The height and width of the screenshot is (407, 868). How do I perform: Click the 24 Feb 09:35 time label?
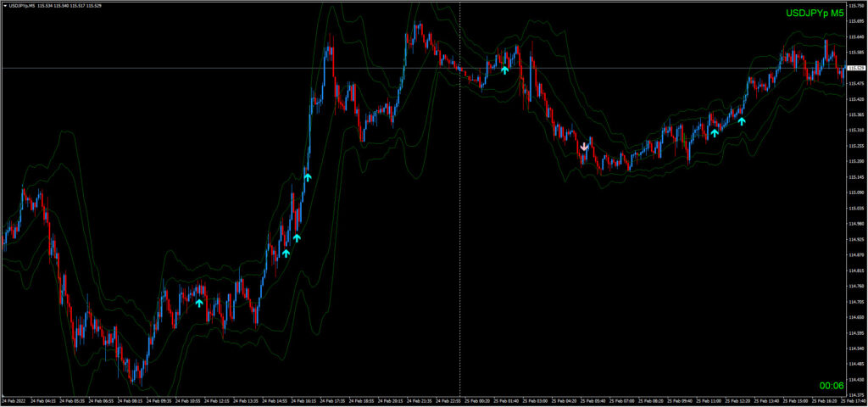click(157, 401)
